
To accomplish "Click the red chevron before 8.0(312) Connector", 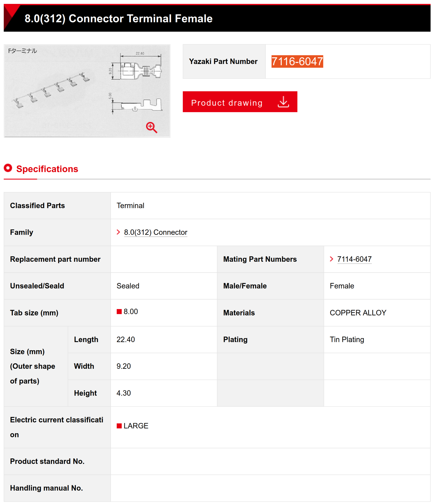I will pyautogui.click(x=118, y=232).
